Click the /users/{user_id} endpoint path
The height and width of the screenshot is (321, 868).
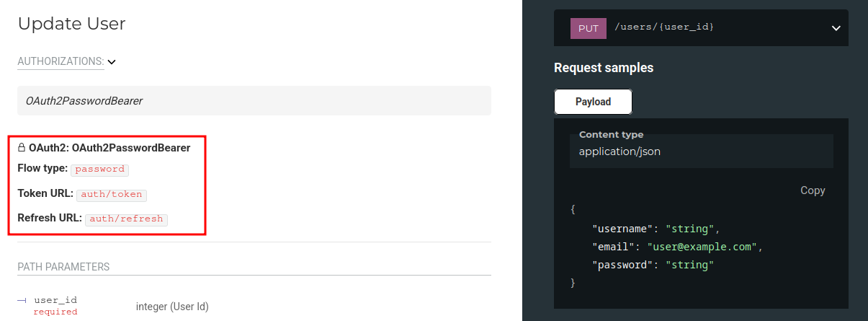pyautogui.click(x=664, y=27)
